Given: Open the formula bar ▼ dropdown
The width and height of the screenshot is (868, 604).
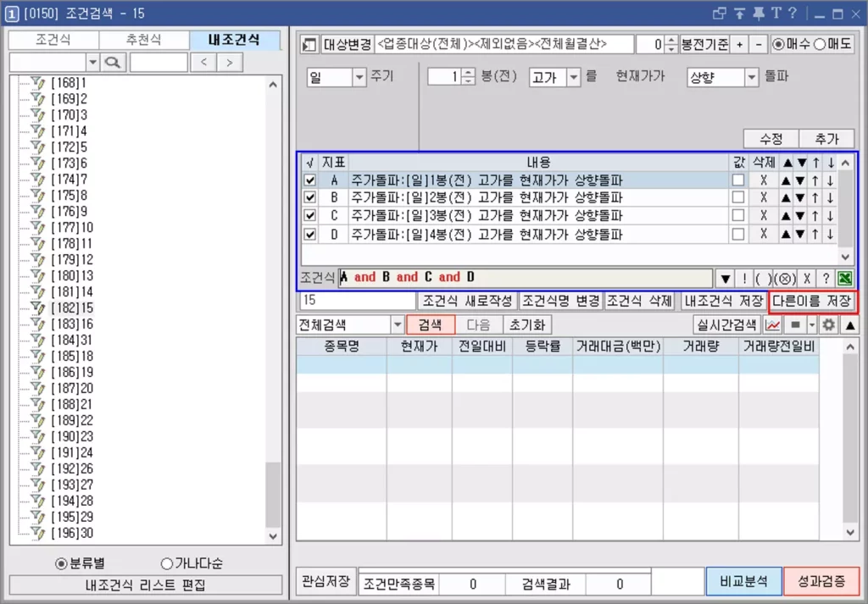Looking at the screenshot, I should point(726,278).
